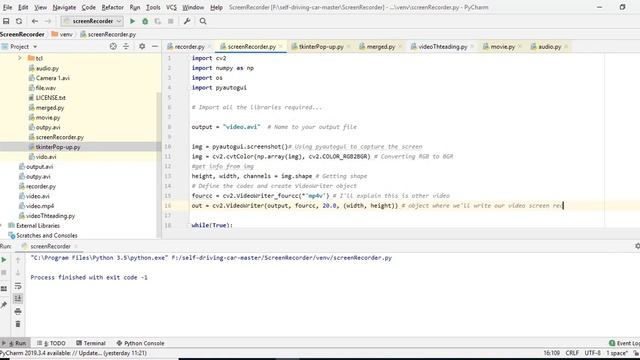Open Search Everywhere magnifier icon

[203, 21]
